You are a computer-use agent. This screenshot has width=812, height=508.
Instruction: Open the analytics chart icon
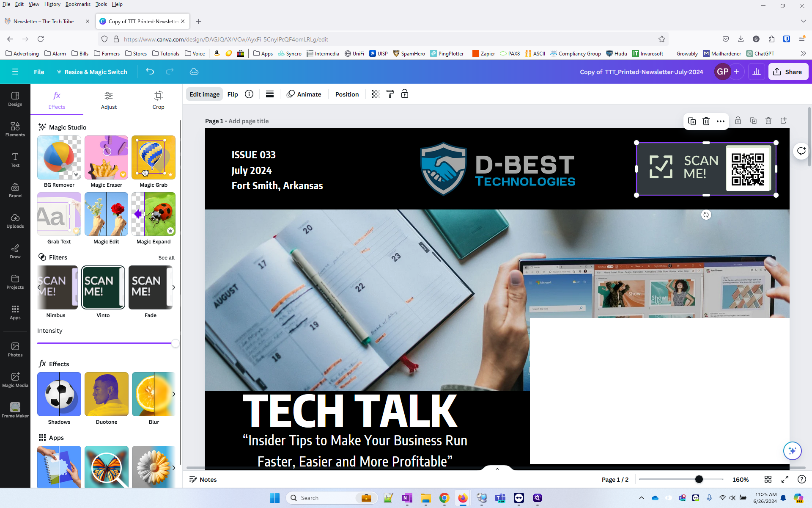coord(757,72)
